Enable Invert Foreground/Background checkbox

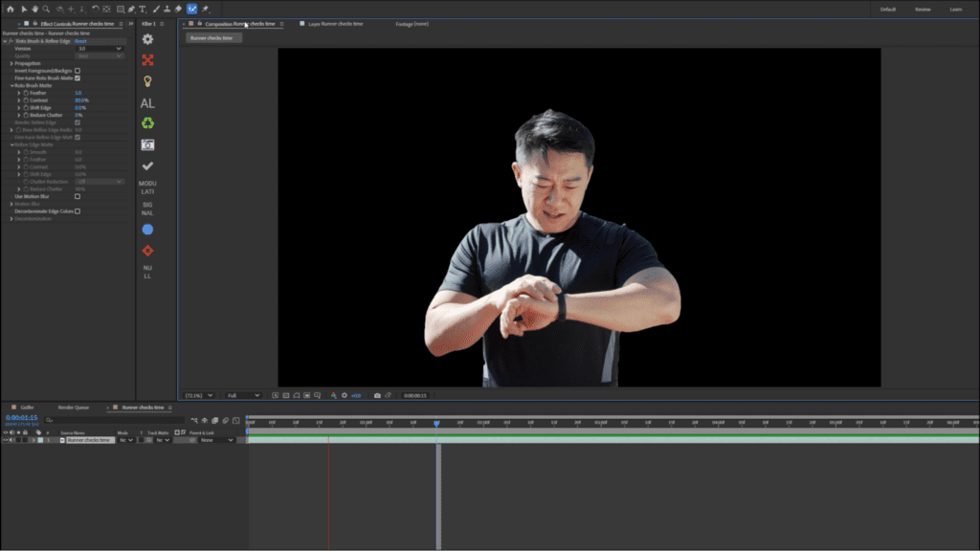tap(78, 71)
